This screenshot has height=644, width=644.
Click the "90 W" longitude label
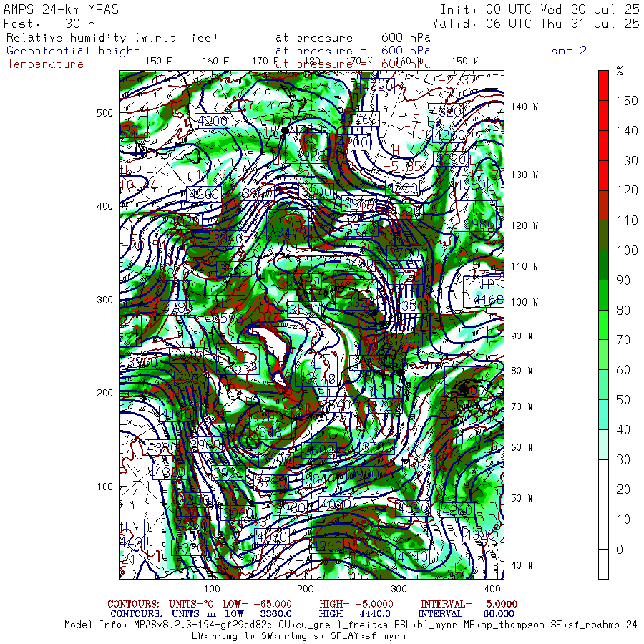pyautogui.click(x=522, y=336)
